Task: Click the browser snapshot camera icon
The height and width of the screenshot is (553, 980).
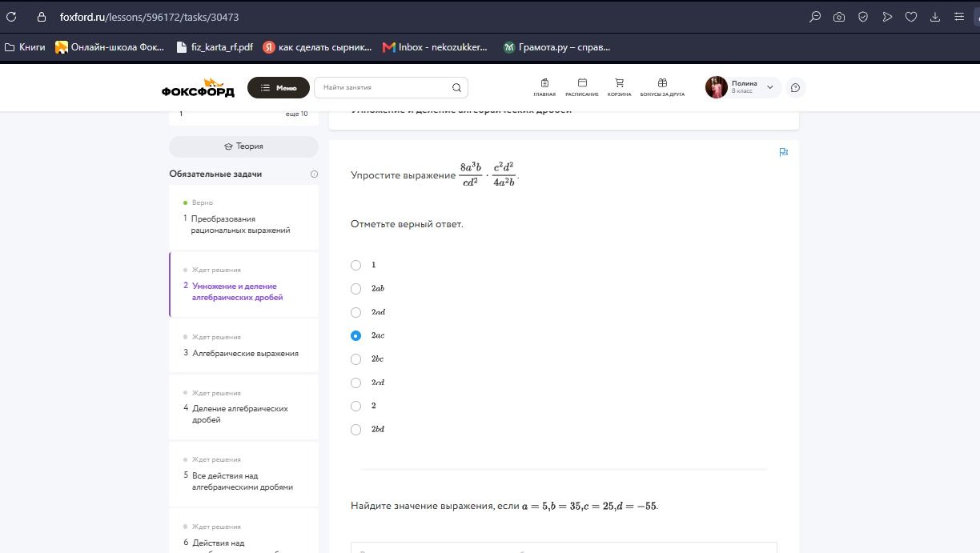Action: pos(839,17)
